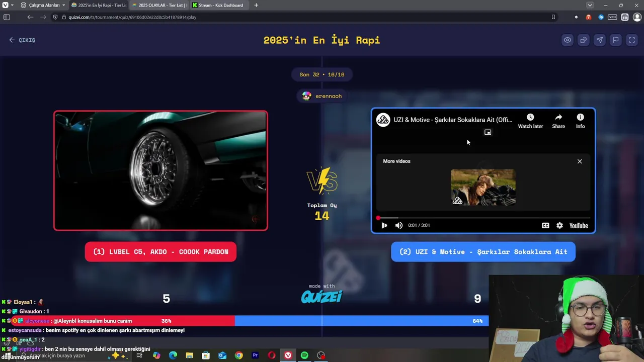Show the YouTube video Info
644x362 pixels.
pyautogui.click(x=580, y=121)
